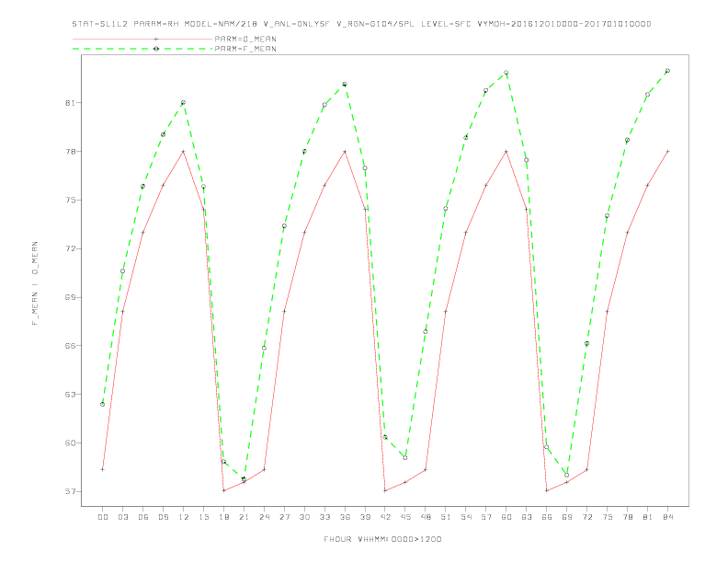Click the x-axis tick label 36

[x=345, y=517]
